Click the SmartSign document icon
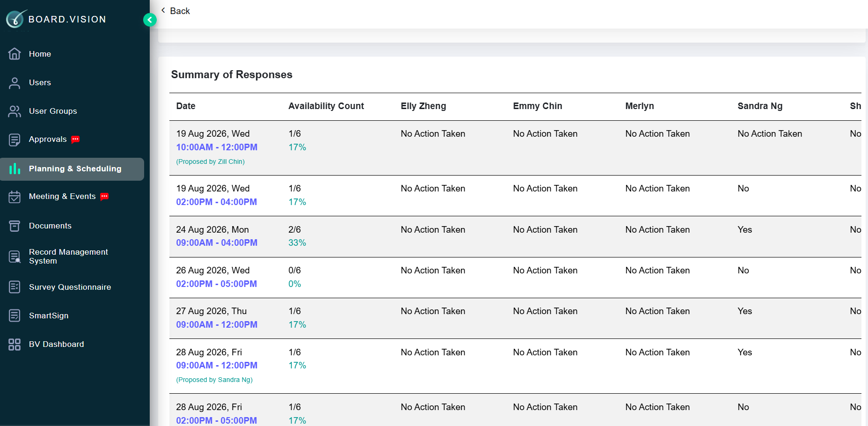 [x=15, y=316]
